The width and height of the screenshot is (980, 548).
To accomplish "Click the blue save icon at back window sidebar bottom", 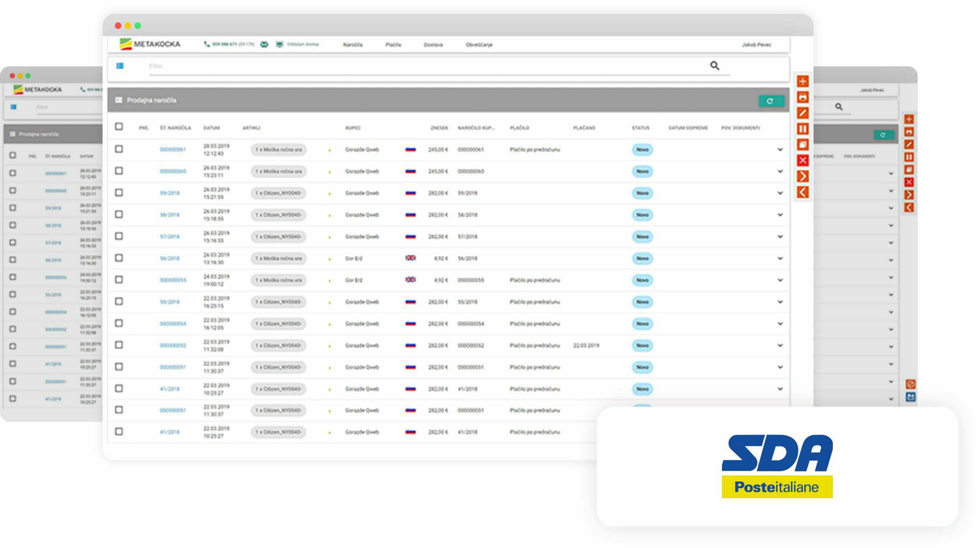I will point(910,397).
